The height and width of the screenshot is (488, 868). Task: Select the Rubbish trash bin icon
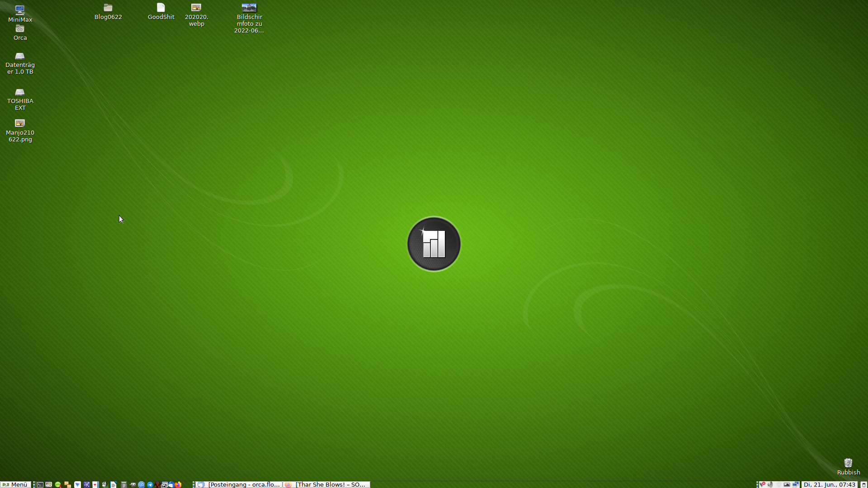pos(848,467)
